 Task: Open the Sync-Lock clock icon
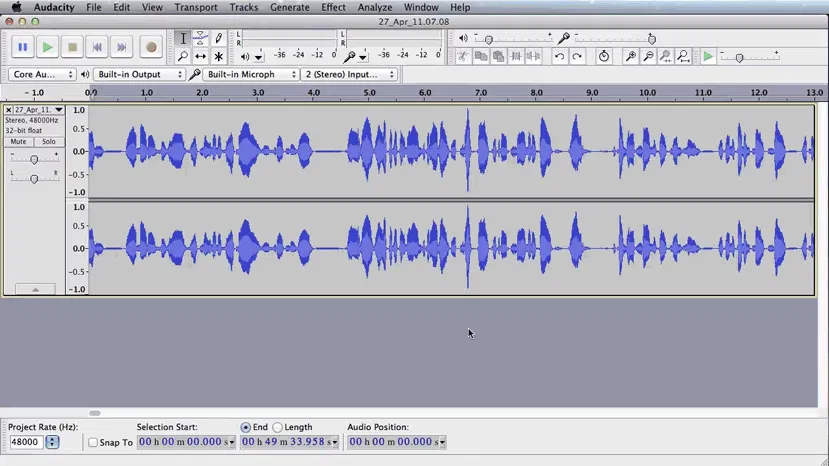pos(604,56)
